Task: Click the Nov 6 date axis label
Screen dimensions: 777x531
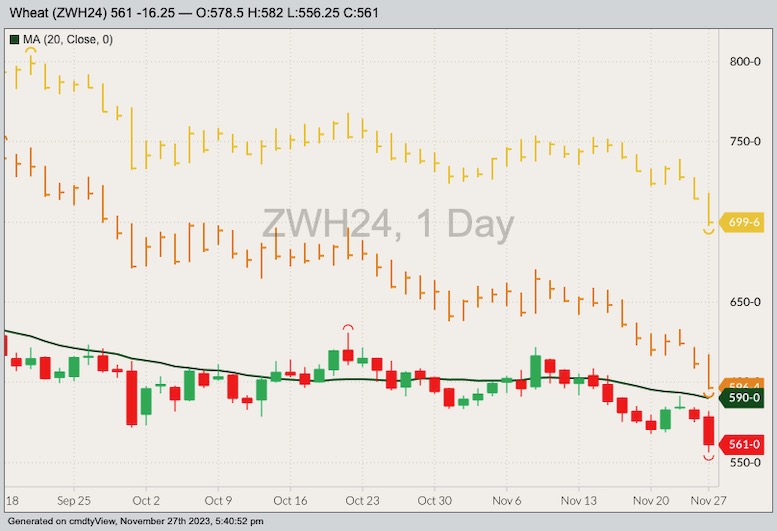Action: [x=506, y=501]
